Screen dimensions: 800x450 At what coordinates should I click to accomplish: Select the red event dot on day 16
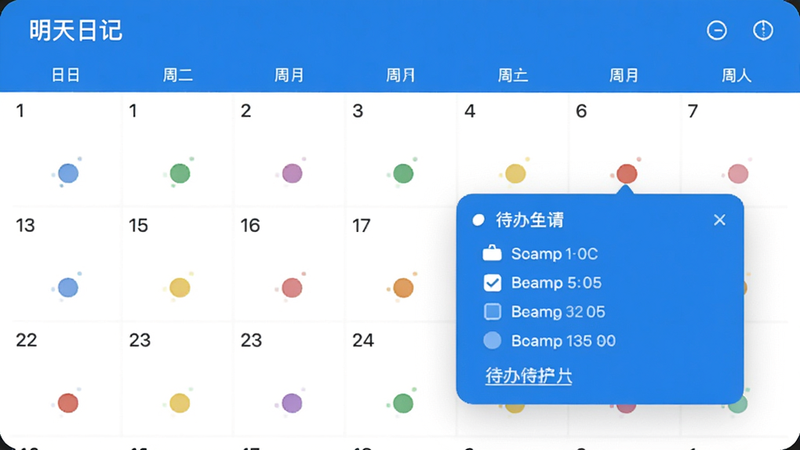point(292,288)
